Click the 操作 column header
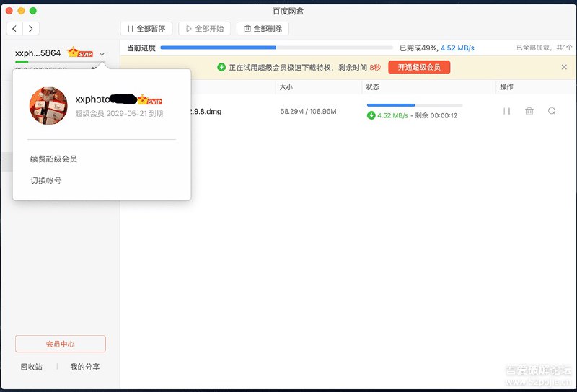The image size is (577, 392). tap(506, 87)
